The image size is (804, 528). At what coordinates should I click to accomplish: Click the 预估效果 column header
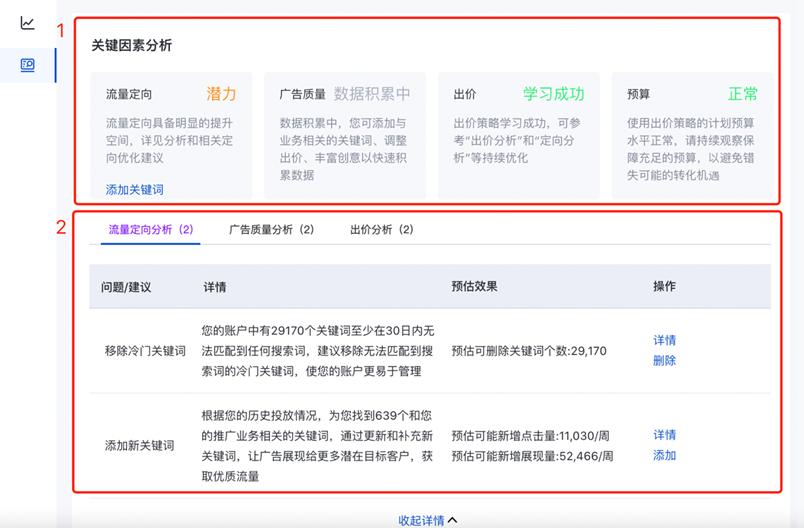pyautogui.click(x=474, y=287)
